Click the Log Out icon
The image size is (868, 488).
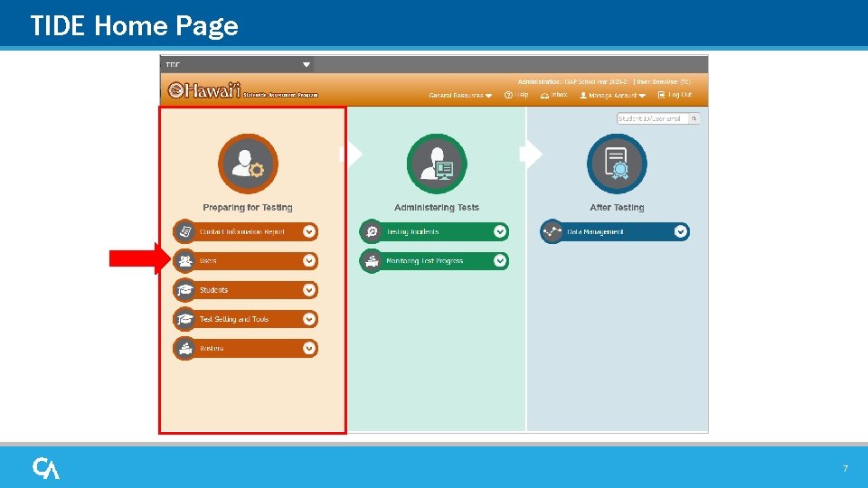click(661, 95)
